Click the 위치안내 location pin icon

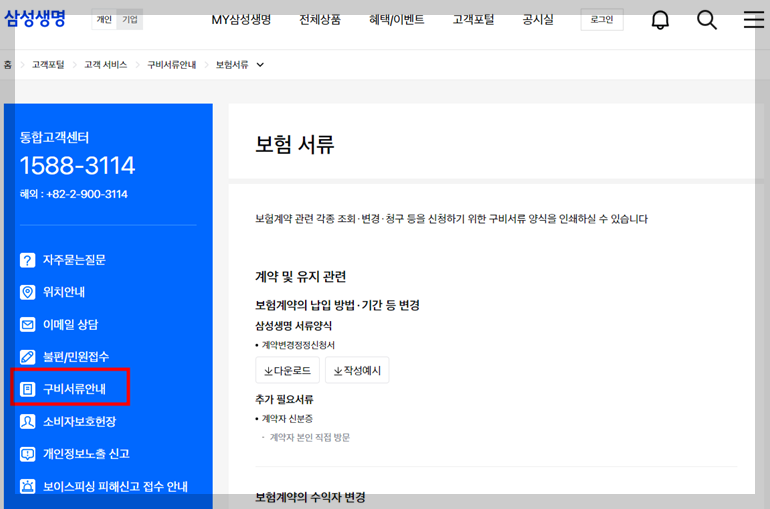[x=28, y=292]
